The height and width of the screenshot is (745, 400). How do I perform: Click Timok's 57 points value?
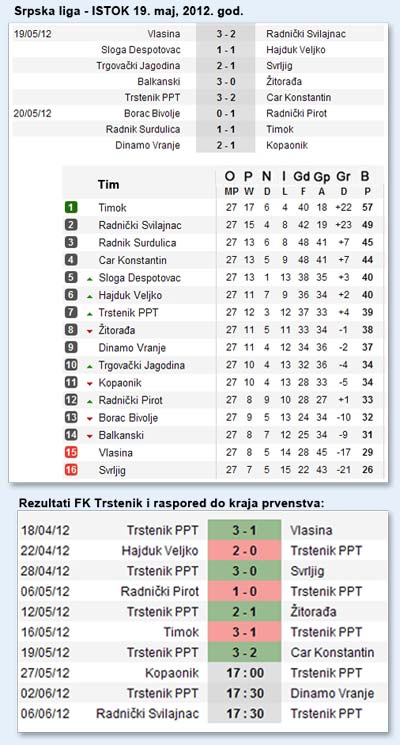(x=367, y=208)
